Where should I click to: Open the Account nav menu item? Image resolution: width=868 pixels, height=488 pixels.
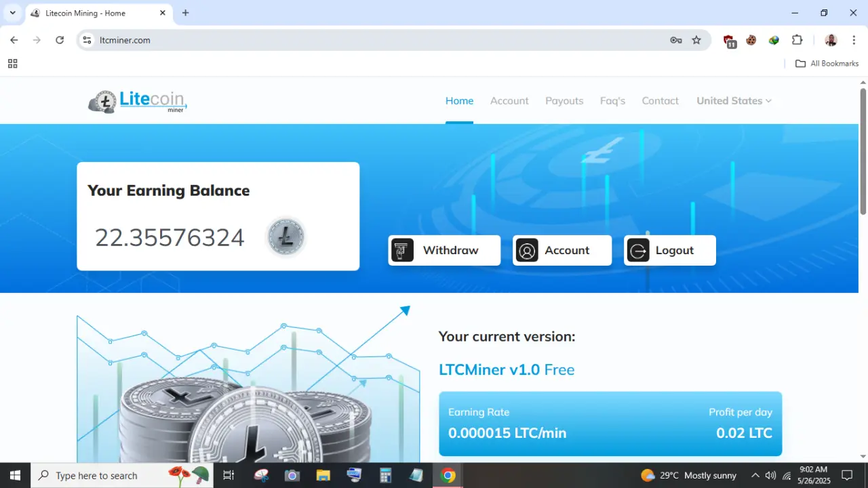pyautogui.click(x=509, y=101)
